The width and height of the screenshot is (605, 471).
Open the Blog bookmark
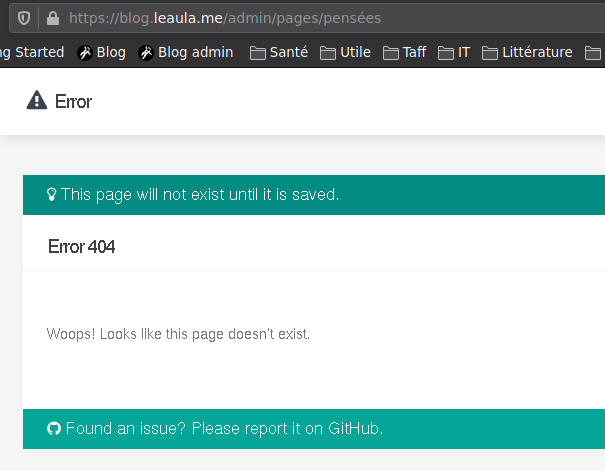point(101,52)
